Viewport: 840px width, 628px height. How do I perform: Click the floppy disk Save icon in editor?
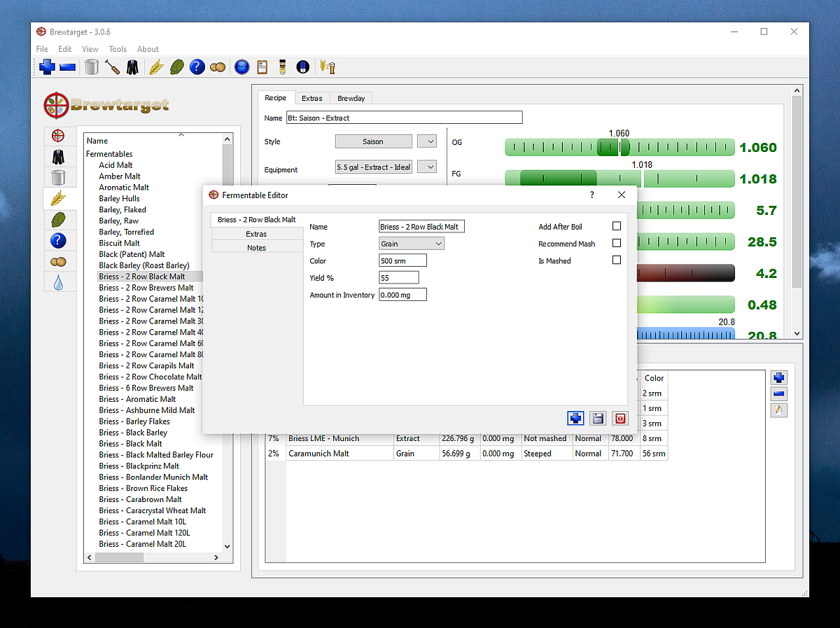tap(598, 418)
